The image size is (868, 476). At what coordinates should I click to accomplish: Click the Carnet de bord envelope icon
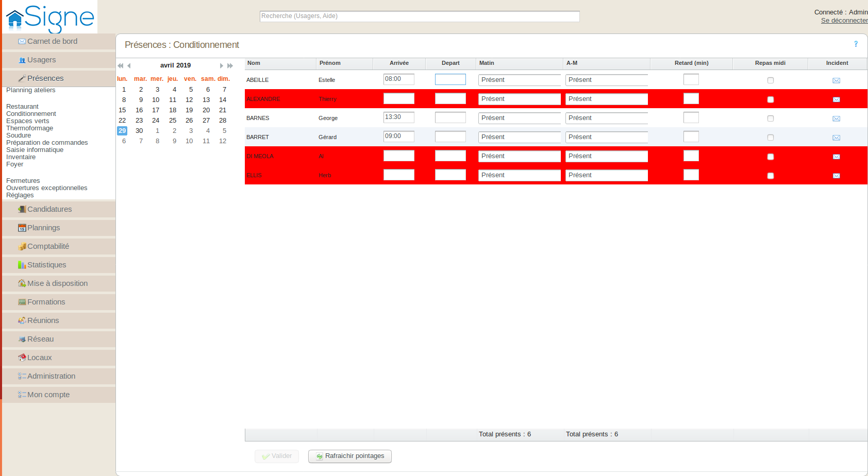click(22, 42)
